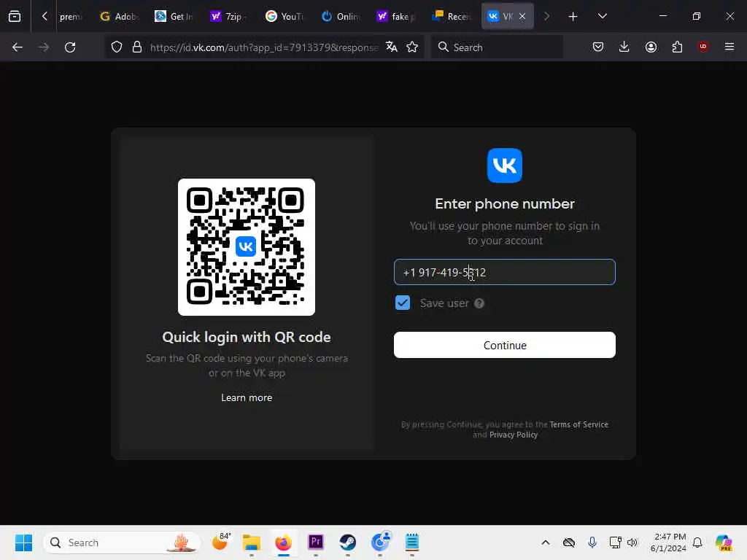Open Notepad from taskbar

pyautogui.click(x=411, y=542)
